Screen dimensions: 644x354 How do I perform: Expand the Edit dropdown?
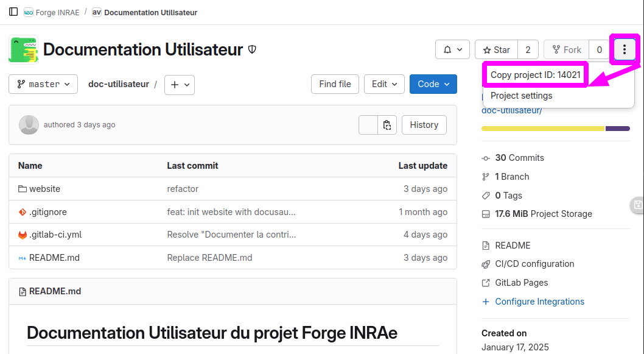point(384,84)
